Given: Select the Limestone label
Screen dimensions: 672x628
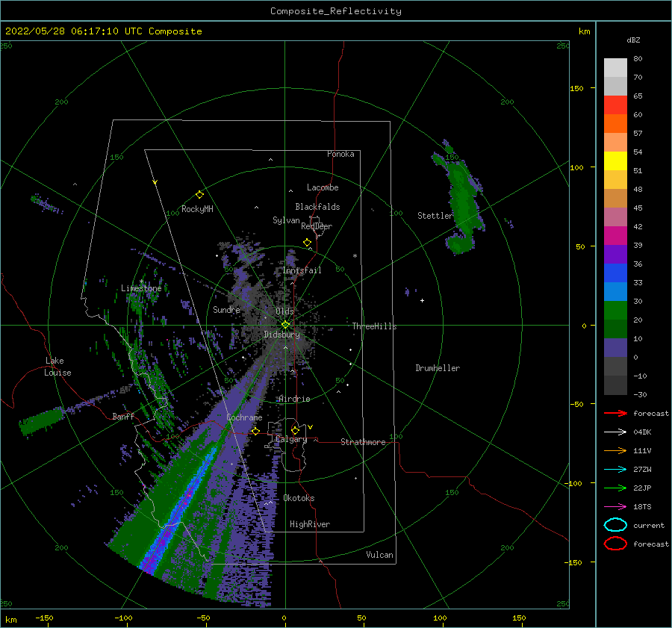Looking at the screenshot, I should [141, 288].
